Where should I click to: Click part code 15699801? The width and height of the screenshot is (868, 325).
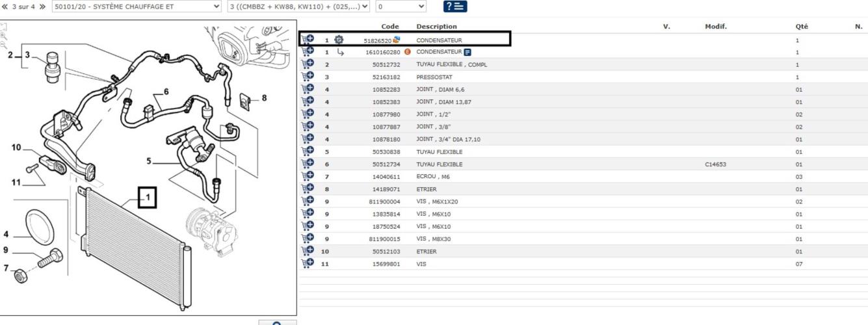coord(386,264)
